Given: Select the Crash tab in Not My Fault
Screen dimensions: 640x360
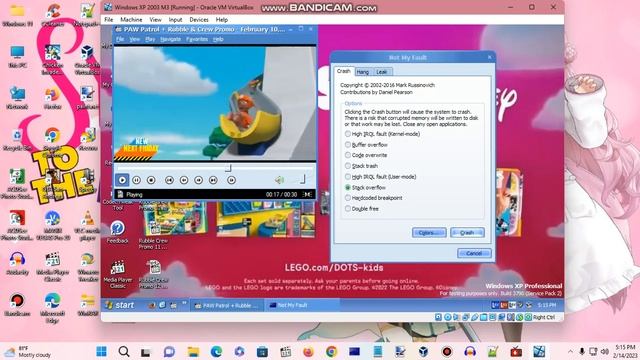Looking at the screenshot, I should 344,71.
